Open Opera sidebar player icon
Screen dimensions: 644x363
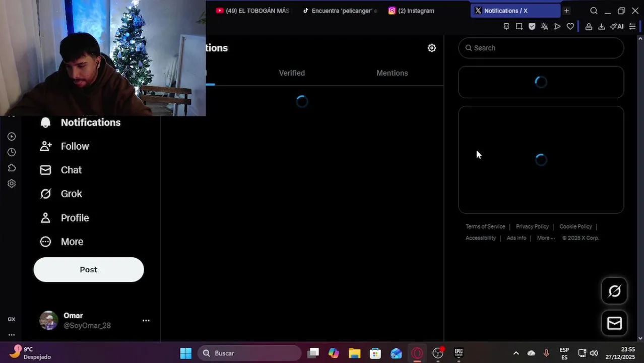tap(12, 137)
